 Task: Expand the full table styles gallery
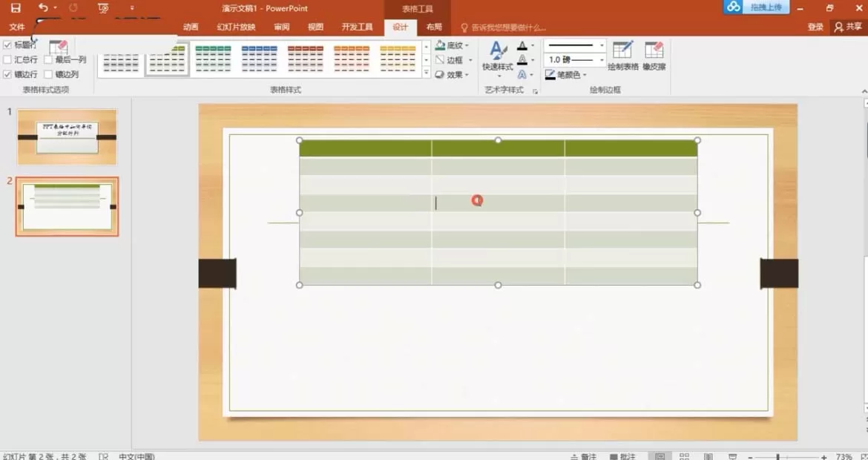click(x=427, y=73)
